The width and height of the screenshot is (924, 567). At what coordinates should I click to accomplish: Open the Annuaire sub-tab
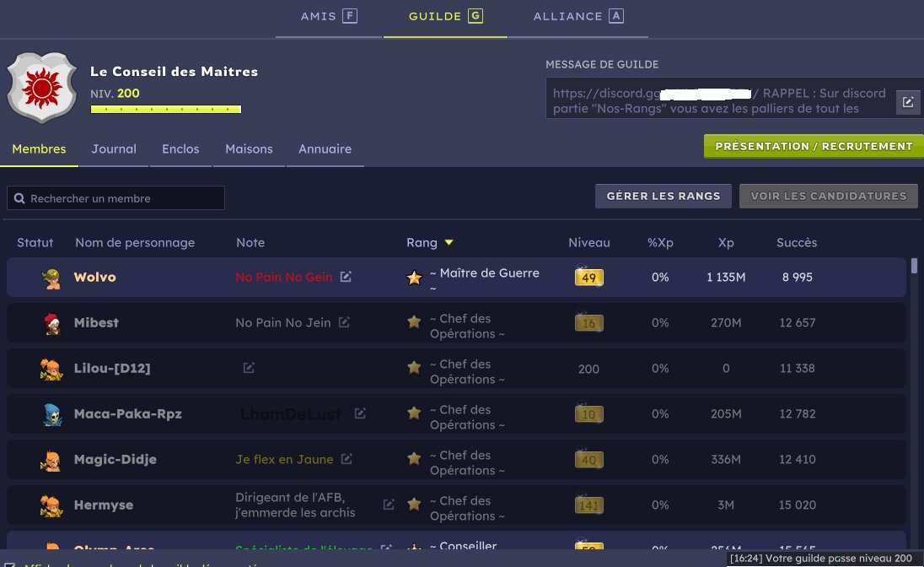pos(325,148)
